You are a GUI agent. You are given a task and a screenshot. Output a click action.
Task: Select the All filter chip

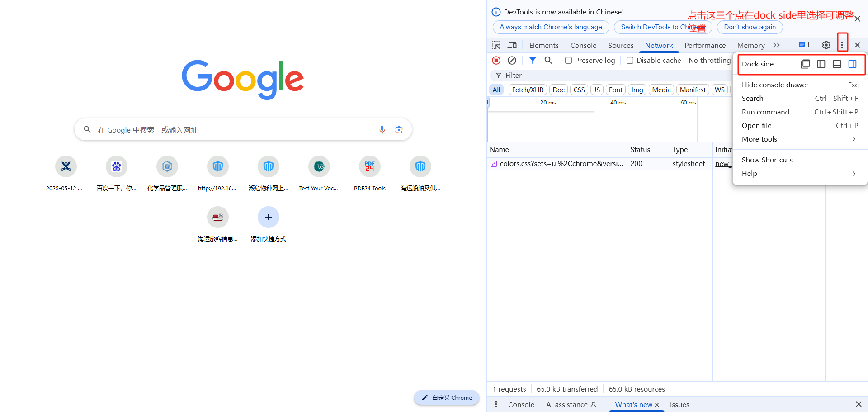click(496, 90)
